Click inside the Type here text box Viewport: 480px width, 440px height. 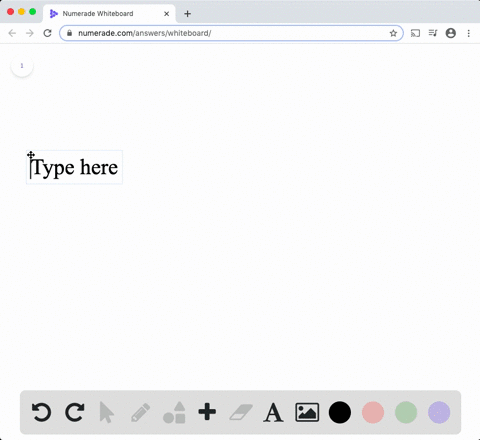[74, 167]
